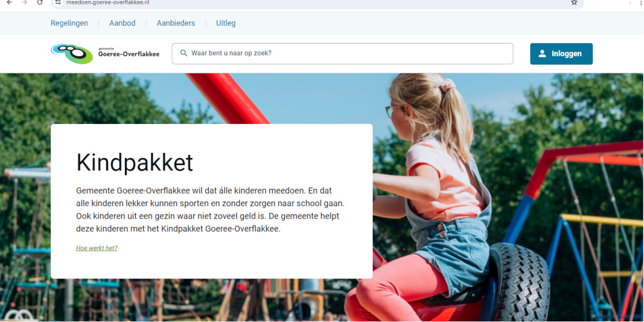This screenshot has width=644, height=322.
Task: Go to the Aanbieders page
Action: pos(175,23)
